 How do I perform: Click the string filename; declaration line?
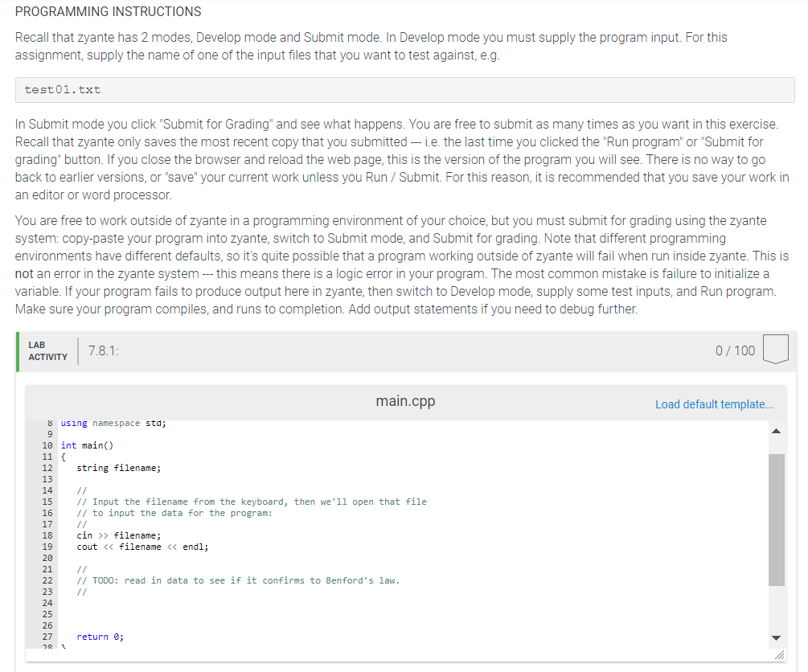117,467
